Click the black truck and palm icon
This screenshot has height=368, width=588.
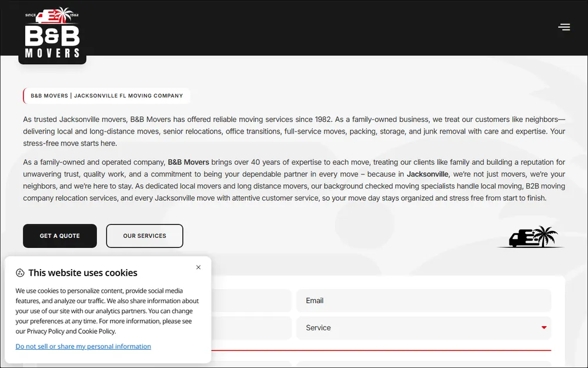(x=530, y=237)
